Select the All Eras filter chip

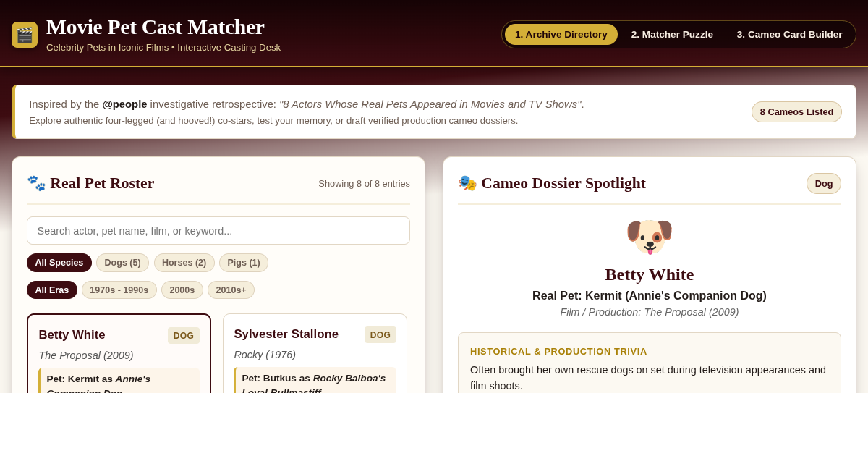[52, 290]
